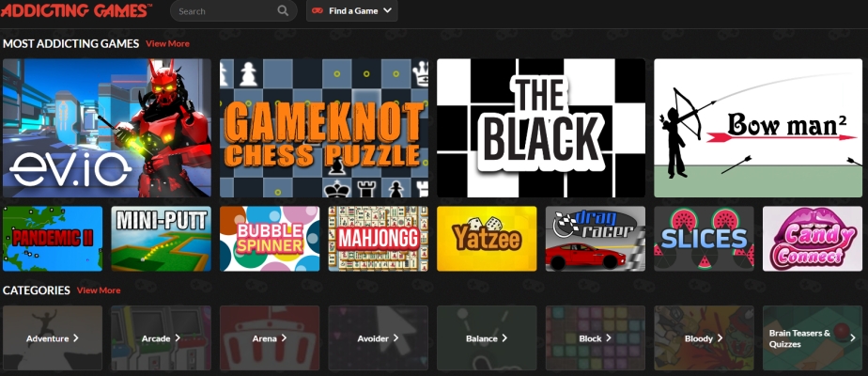
Task: Open View More next to Categories
Action: click(99, 290)
